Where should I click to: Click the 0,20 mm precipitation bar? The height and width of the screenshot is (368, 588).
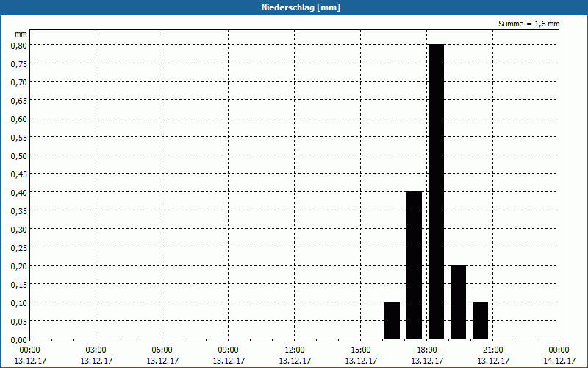coord(458,302)
